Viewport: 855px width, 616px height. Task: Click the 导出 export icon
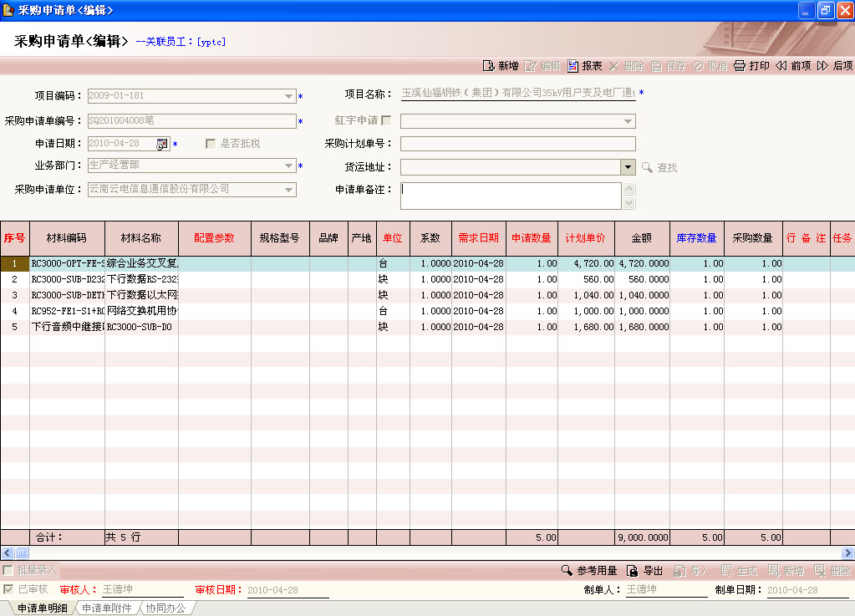(x=633, y=571)
